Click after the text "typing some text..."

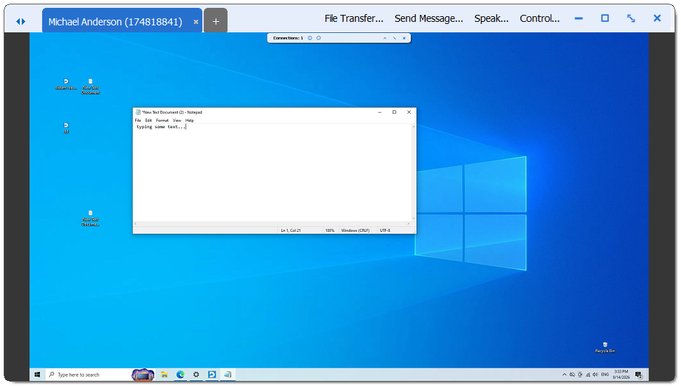pos(186,127)
